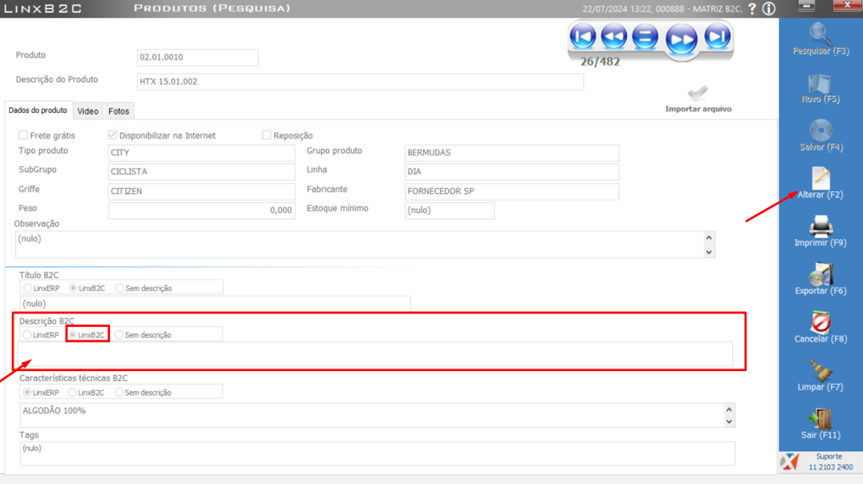863x484 pixels.
Task: Select Sem descrição under Características técnicas
Action: [x=119, y=393]
